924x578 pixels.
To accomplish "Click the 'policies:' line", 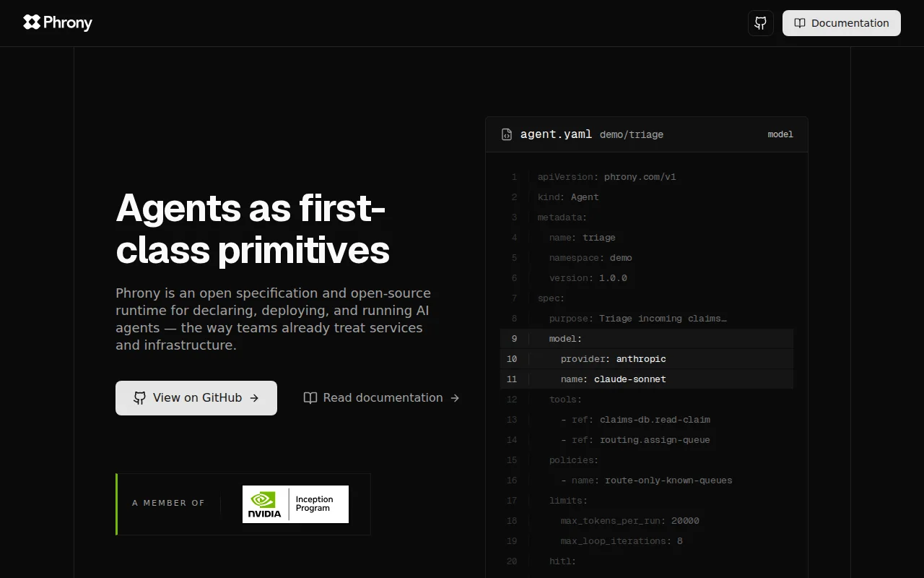I will 647,460.
